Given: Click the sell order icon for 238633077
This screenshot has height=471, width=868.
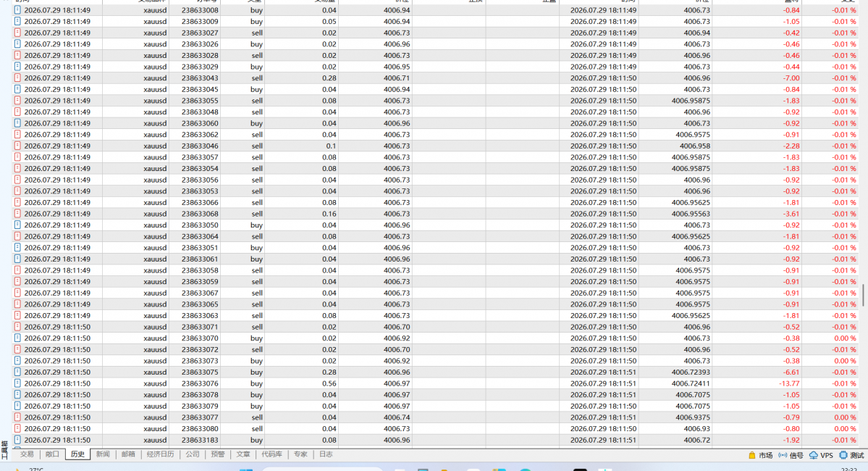Looking at the screenshot, I should click(17, 417).
